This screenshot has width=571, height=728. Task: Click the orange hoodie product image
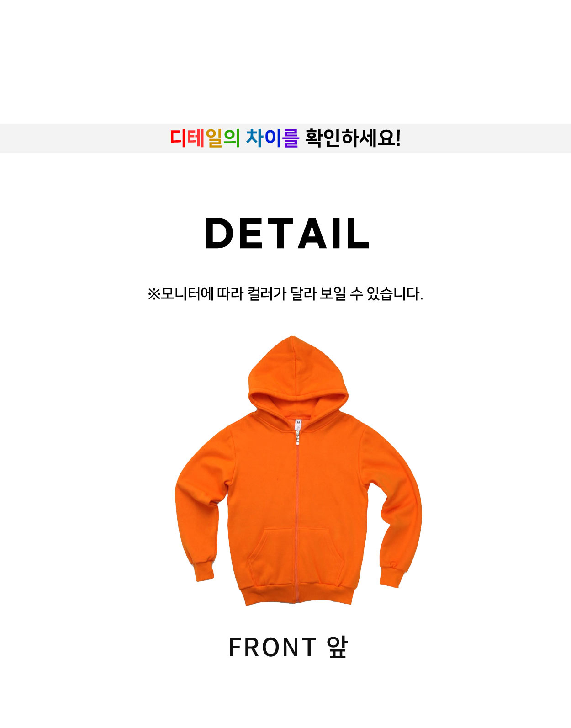[x=298, y=471]
